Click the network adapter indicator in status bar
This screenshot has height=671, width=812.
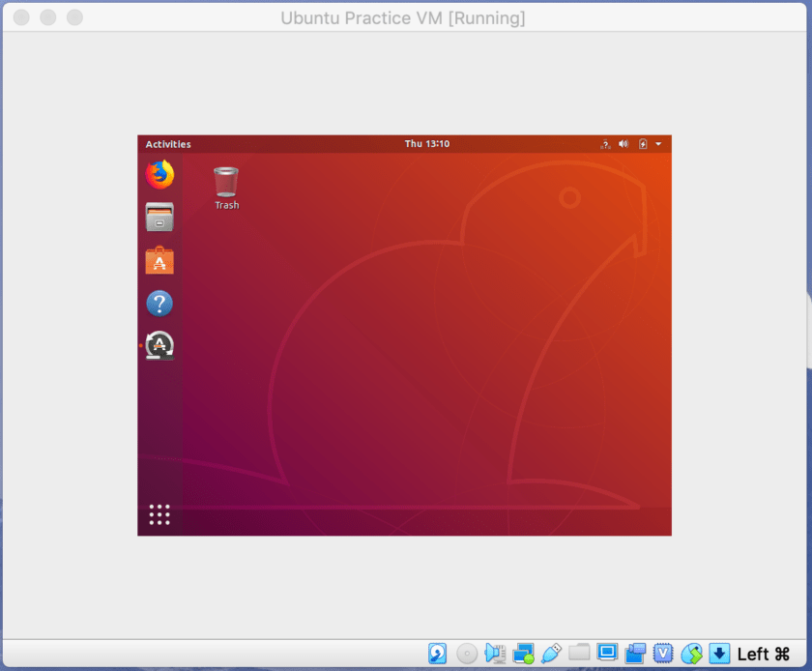point(523,654)
